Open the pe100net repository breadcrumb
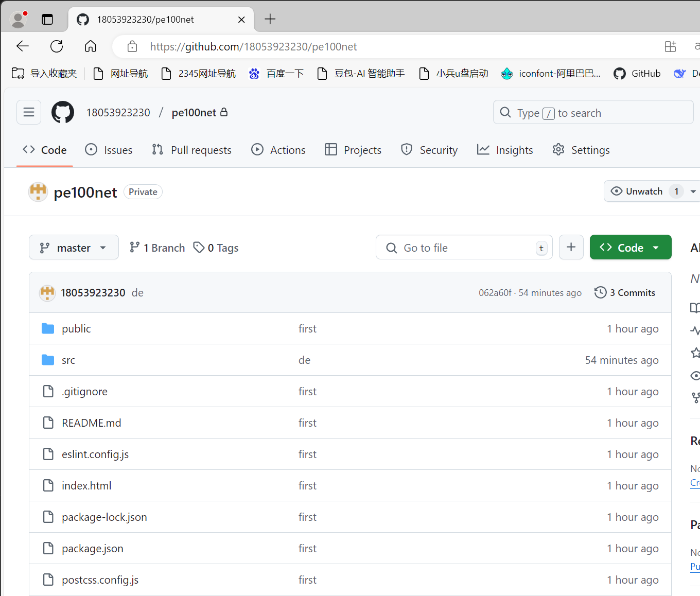 tap(194, 113)
